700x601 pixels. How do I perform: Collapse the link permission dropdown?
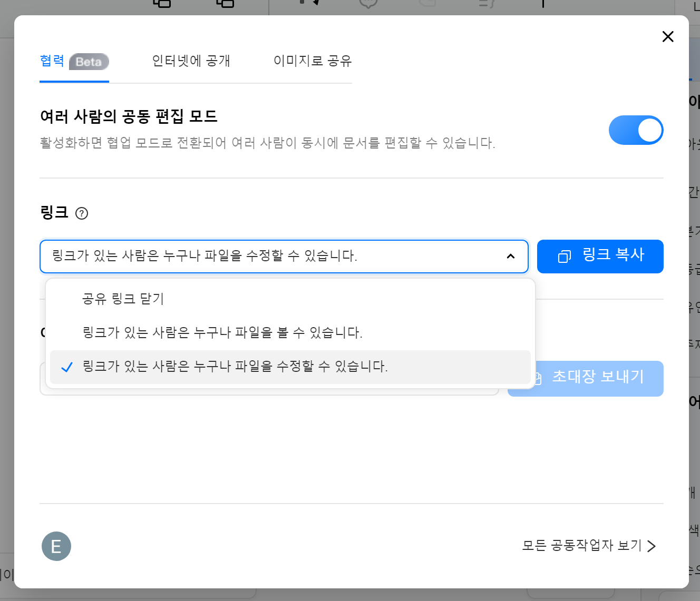tap(284, 257)
